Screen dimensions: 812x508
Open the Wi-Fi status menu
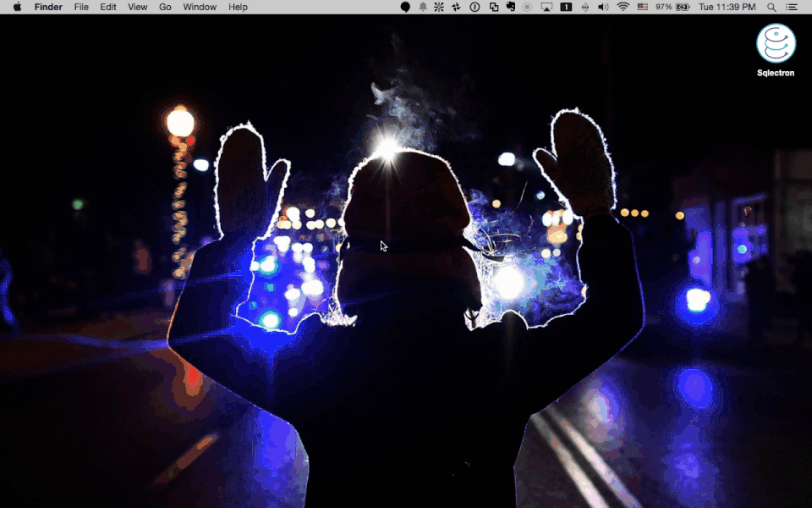[x=623, y=7]
